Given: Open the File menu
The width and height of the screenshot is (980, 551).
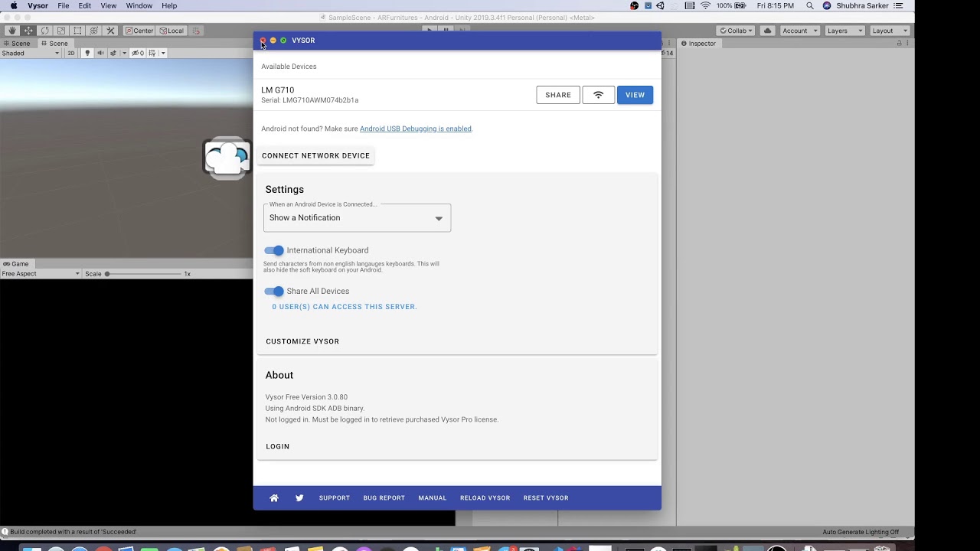Looking at the screenshot, I should (64, 5).
